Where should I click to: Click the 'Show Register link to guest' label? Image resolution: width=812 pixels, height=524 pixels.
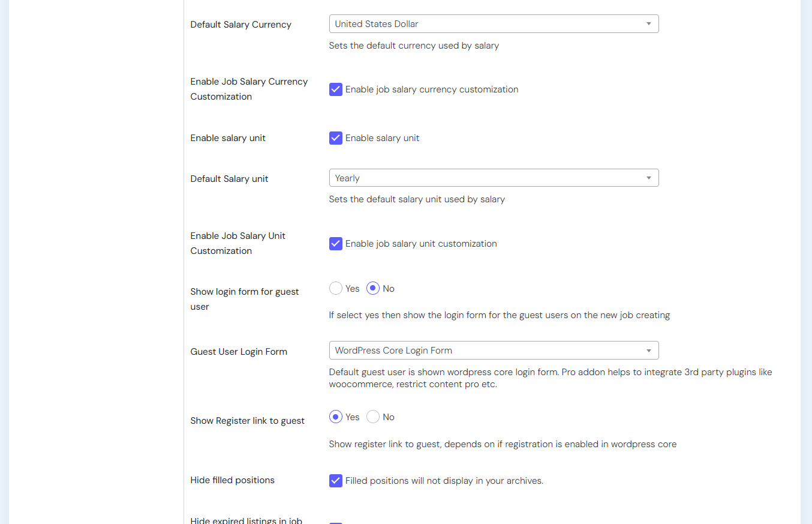[247, 421]
